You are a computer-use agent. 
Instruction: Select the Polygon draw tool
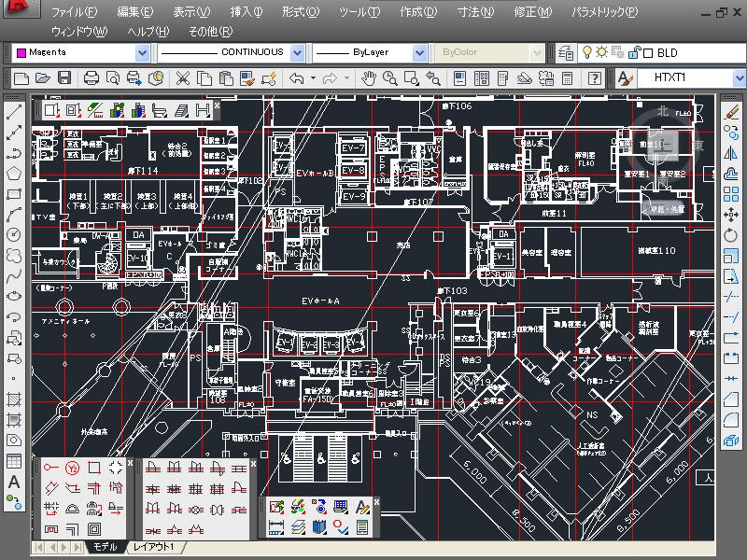click(x=14, y=174)
